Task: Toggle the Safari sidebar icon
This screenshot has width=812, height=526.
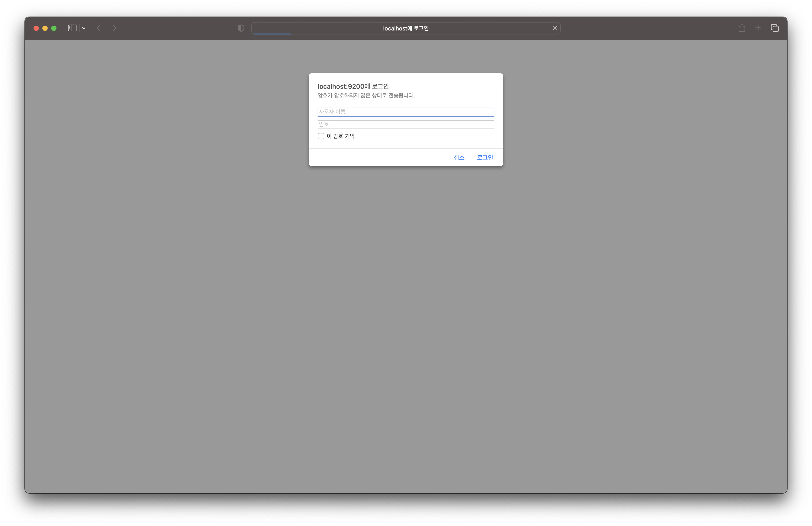Action: pos(72,28)
